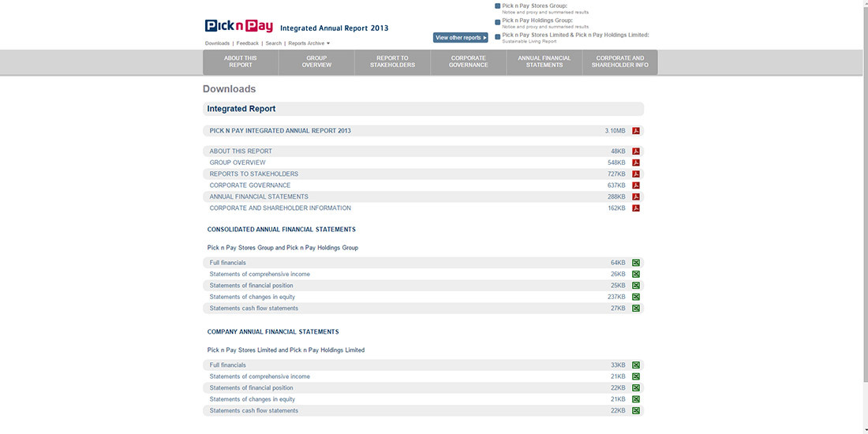Open CORPORATE GOVERNANCE download link
868x434 pixels.
[249, 185]
